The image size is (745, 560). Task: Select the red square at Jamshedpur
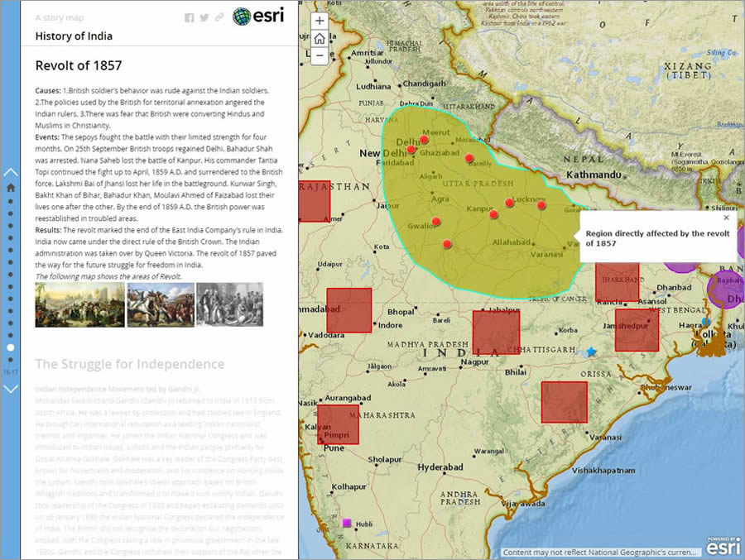click(637, 330)
